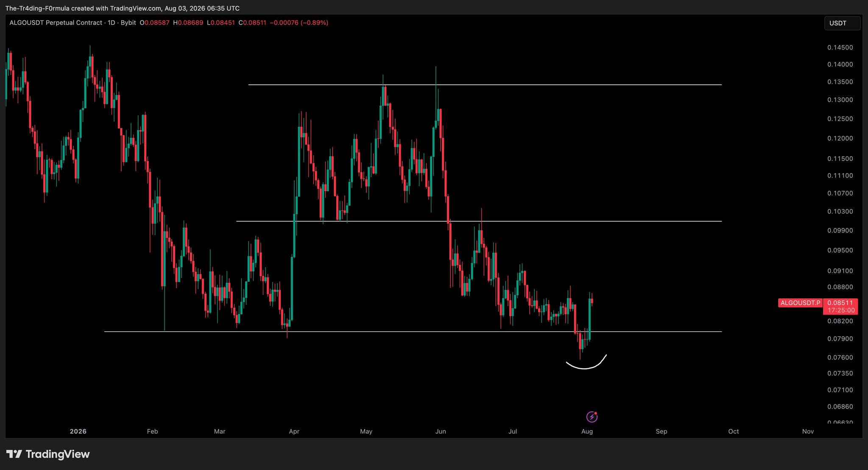
Task: Click the ALGOUSDT.P price line label
Action: (800, 303)
